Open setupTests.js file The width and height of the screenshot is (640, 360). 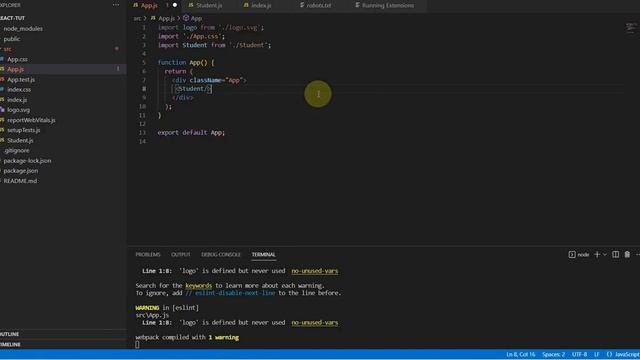(24, 130)
